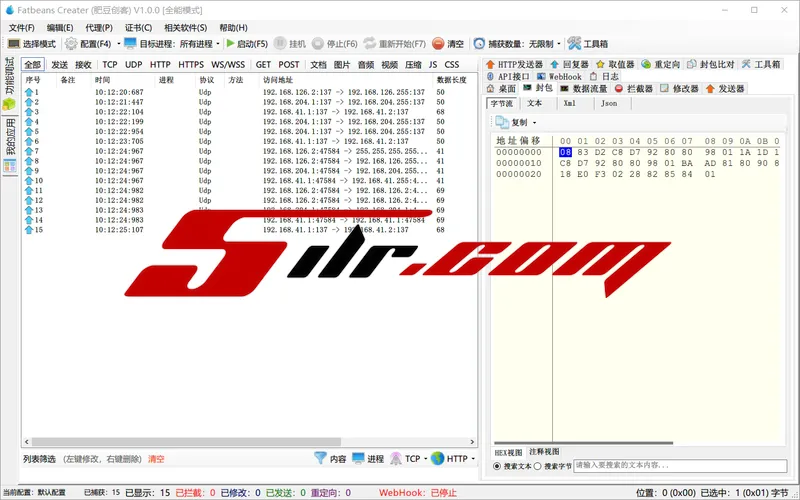Viewport: 800px width, 500px height.
Task: Click the 复制 copy icon
Action: click(502, 122)
